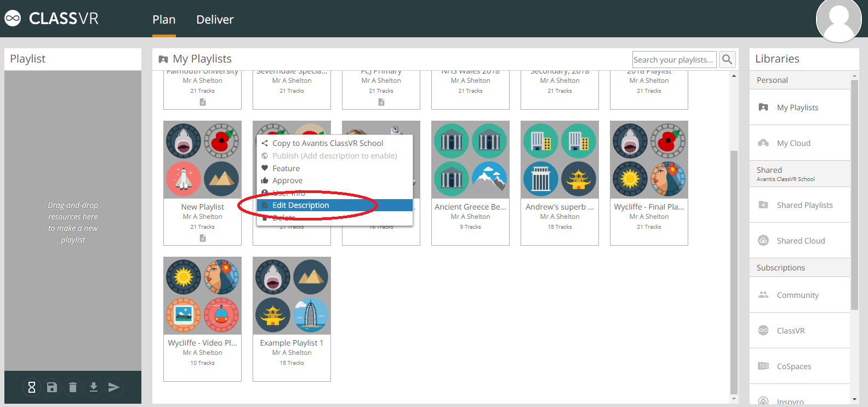
Task: Switch to the Plan tab
Action: pyautogui.click(x=164, y=19)
